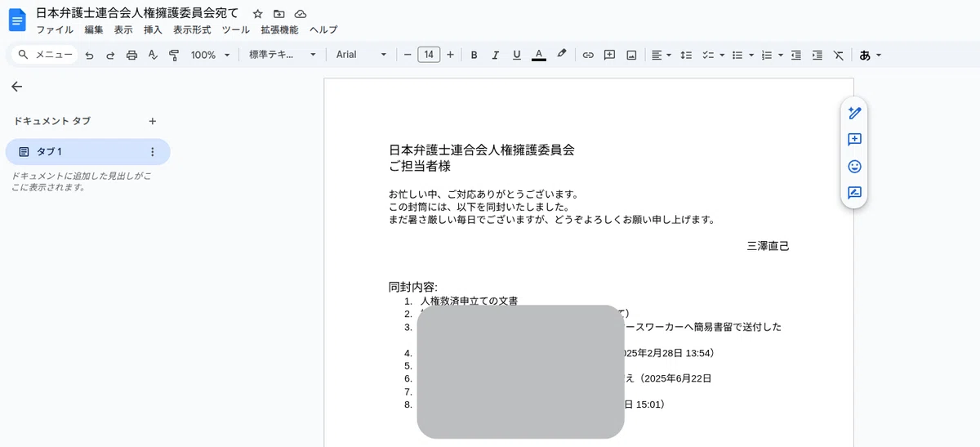980x447 pixels.
Task: Open the ファイル menu
Action: (55, 29)
